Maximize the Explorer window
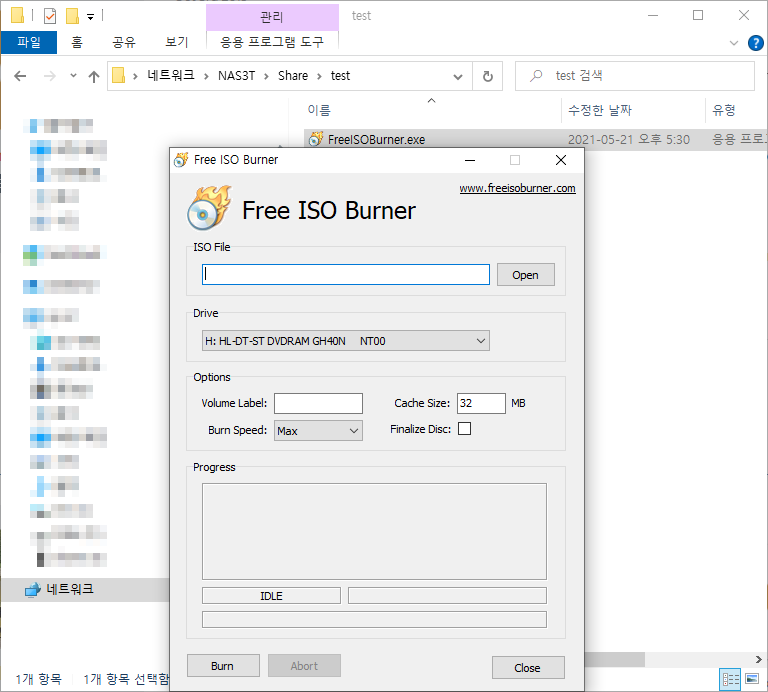This screenshot has width=768, height=692. (698, 15)
